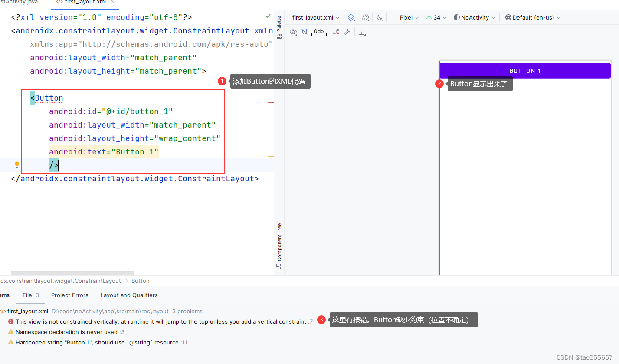Click the android:id="@+id/button_1" line
Viewport: 619px width, 364px height.
(111, 111)
